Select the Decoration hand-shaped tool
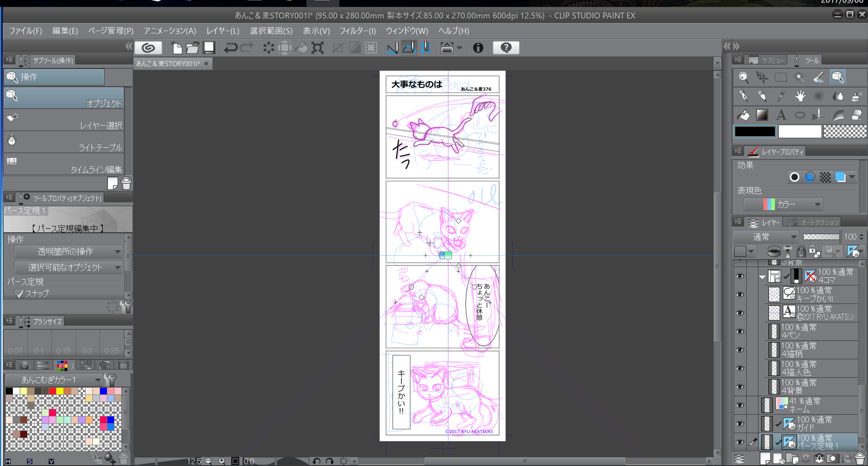The height and width of the screenshot is (466, 868). point(800,96)
